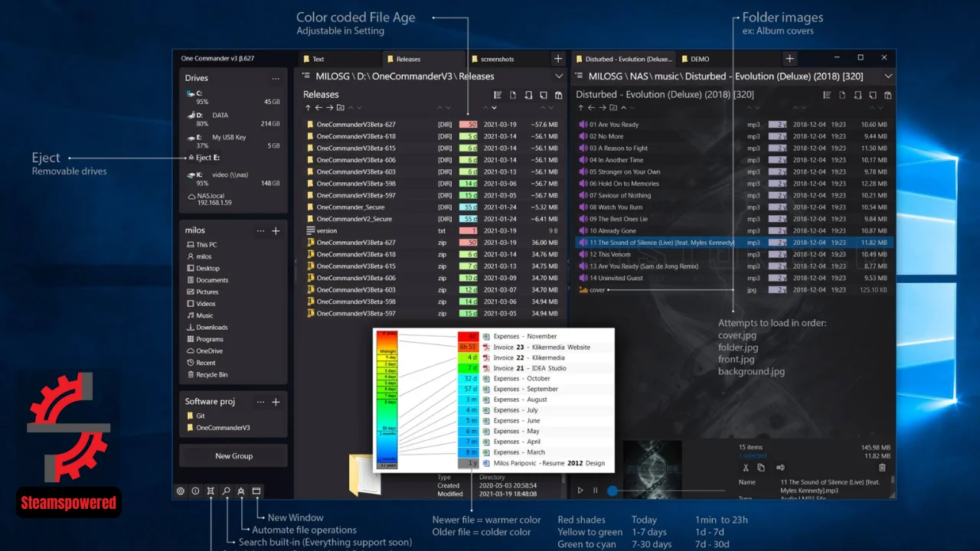Copy the selected file using copy icon
This screenshot has width=980, height=551.
pyautogui.click(x=761, y=468)
